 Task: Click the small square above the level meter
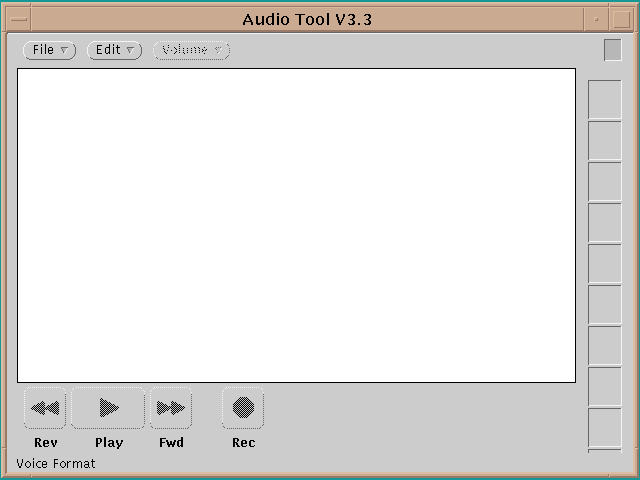[612, 49]
